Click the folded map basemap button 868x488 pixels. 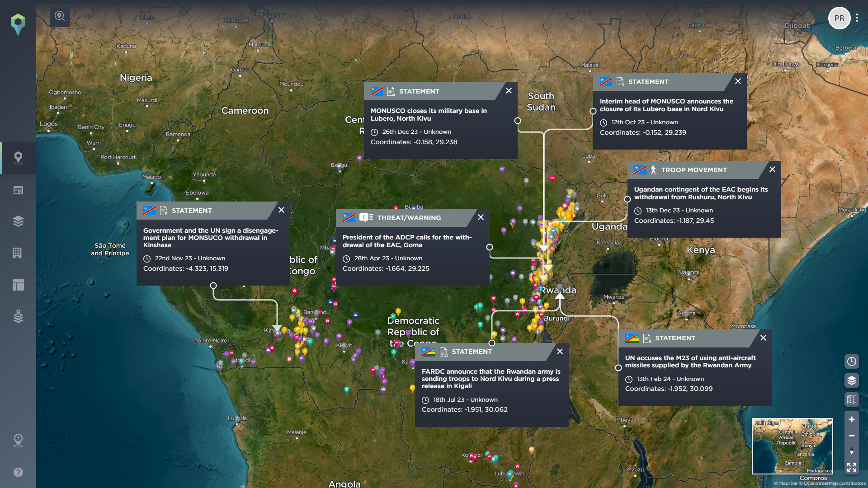(852, 399)
